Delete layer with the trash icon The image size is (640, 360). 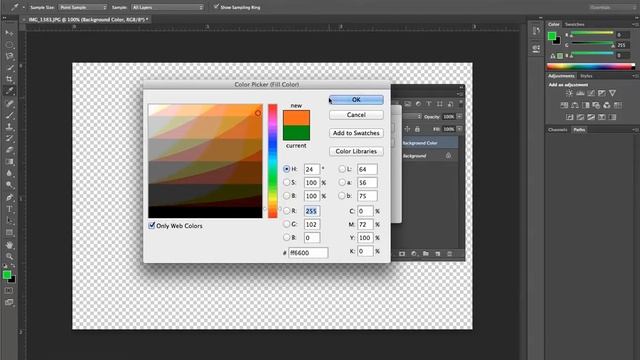pos(449,254)
